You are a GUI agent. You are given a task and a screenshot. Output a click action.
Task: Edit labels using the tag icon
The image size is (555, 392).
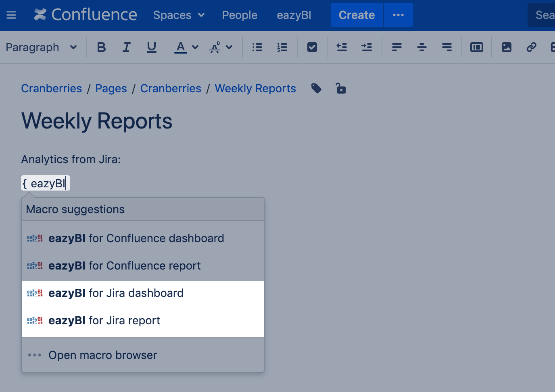click(316, 88)
